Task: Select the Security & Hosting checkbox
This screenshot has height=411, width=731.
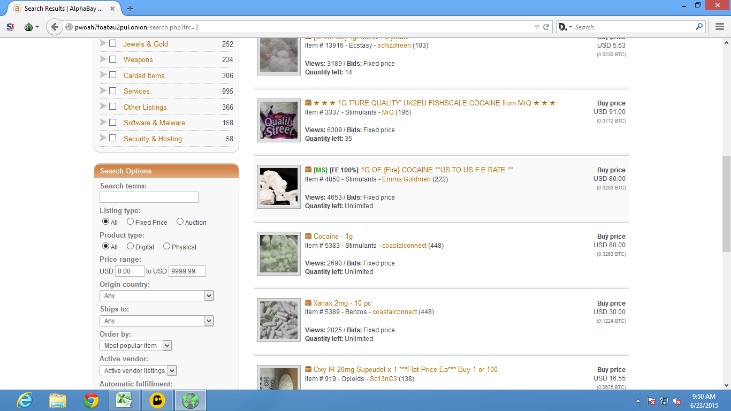Action: pyautogui.click(x=112, y=138)
